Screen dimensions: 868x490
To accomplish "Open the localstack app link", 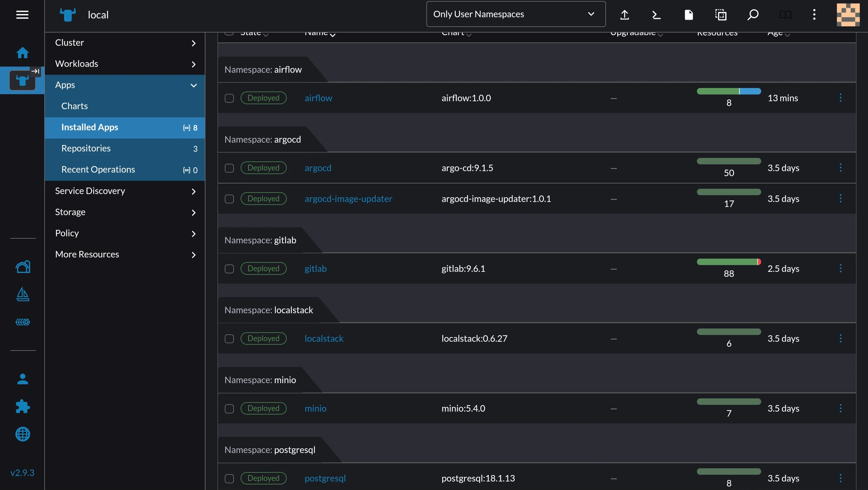I will click(324, 338).
